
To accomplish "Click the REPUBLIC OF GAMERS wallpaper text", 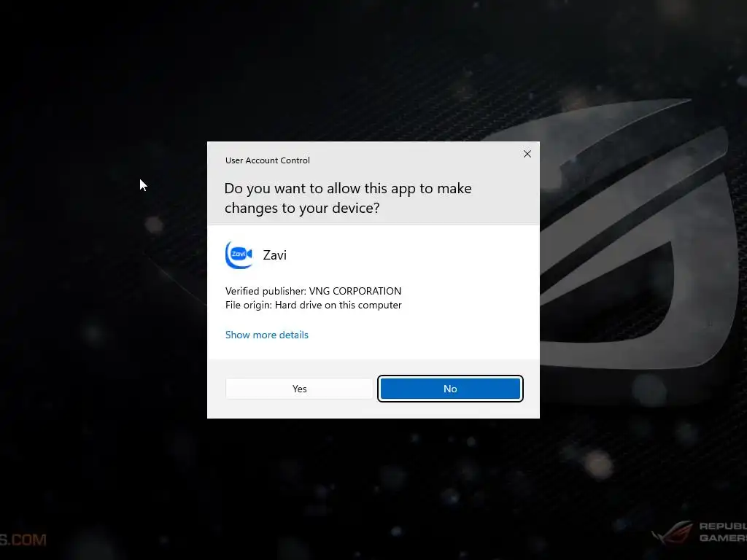I will point(723,532).
